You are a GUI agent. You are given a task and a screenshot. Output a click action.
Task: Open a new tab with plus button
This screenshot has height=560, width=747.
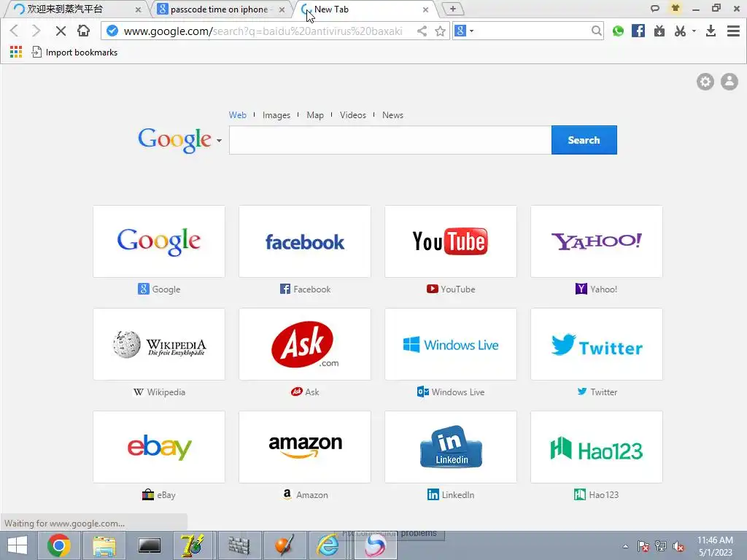point(452,9)
